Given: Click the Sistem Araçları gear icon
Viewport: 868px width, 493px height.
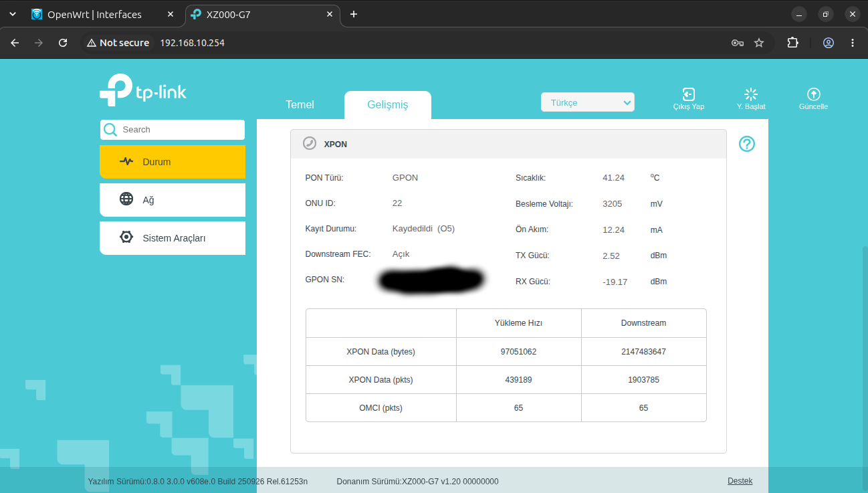Looking at the screenshot, I should tap(126, 237).
